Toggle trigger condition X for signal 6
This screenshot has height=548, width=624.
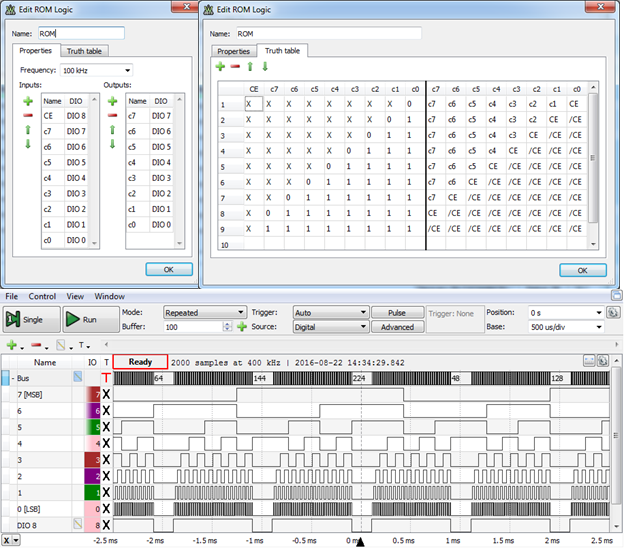pos(106,411)
